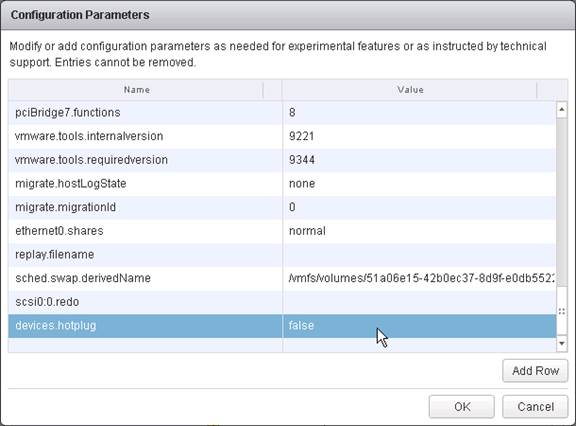This screenshot has height=426, width=576.
Task: Sort by the Value column header
Action: click(x=410, y=90)
